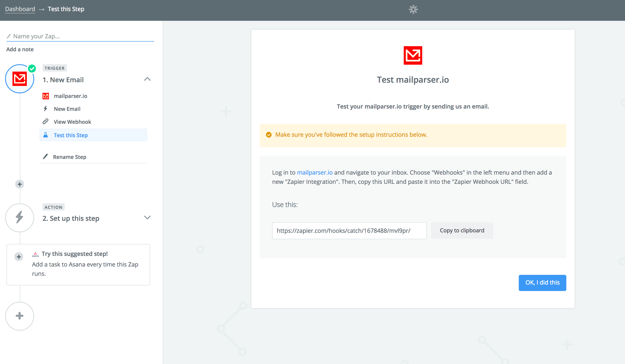Click the Zapier webhook URL input field

pos(349,230)
